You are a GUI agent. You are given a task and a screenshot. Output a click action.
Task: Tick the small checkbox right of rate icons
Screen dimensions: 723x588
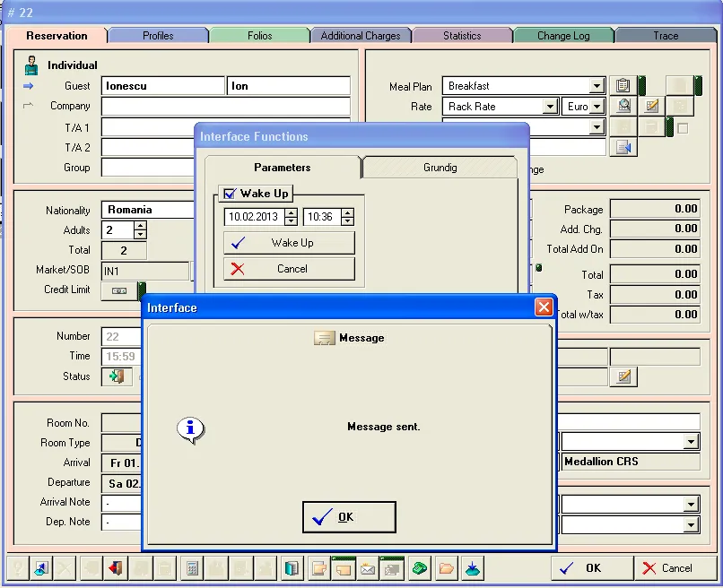(683, 128)
